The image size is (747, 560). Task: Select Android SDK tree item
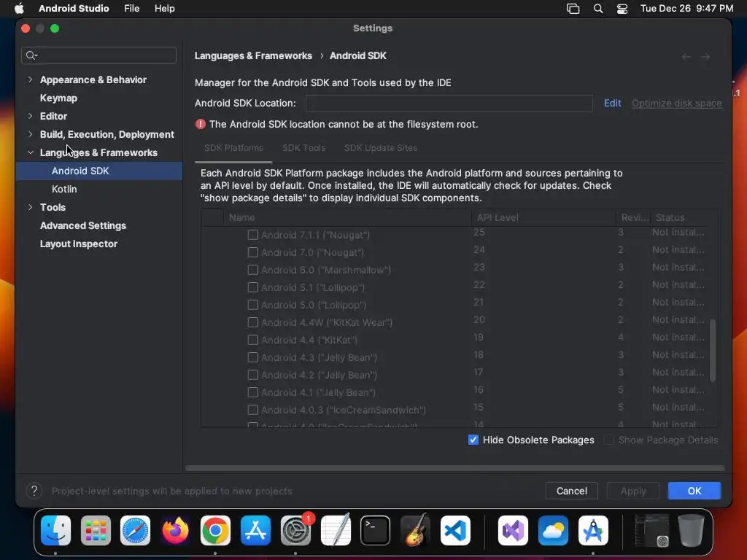click(99, 171)
